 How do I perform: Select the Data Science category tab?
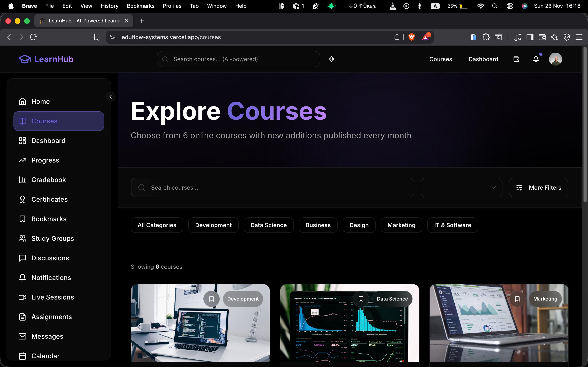click(268, 225)
